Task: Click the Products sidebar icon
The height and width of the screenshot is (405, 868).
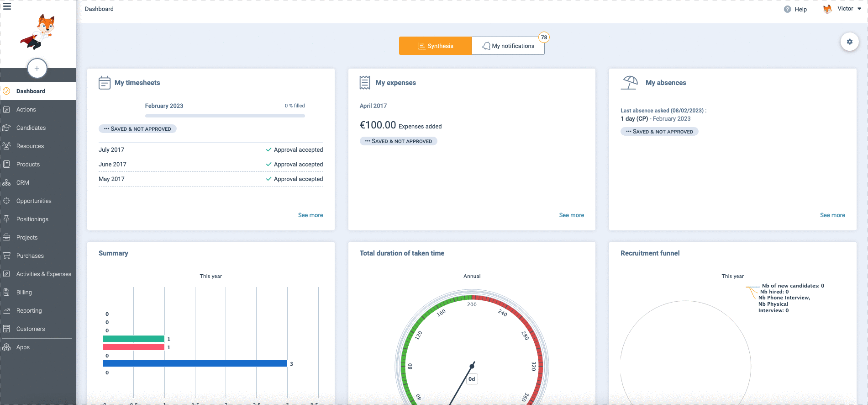Action: 6,164
